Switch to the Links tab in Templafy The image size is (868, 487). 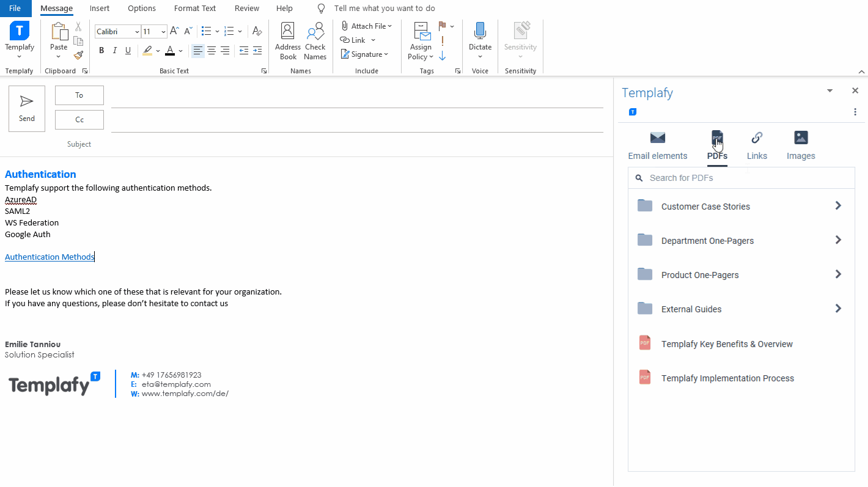(757, 145)
